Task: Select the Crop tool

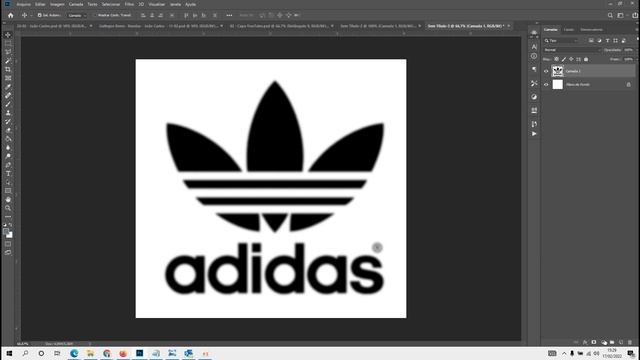Action: [x=8, y=69]
